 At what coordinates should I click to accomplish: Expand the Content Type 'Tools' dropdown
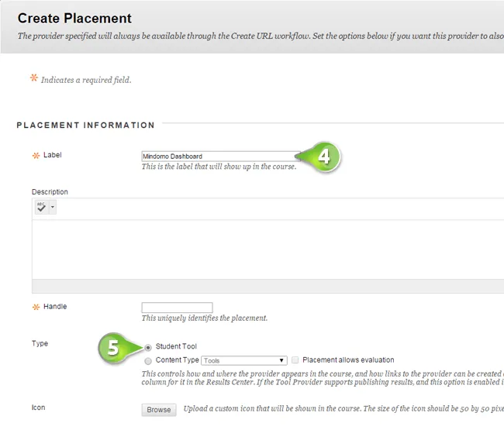pos(244,360)
